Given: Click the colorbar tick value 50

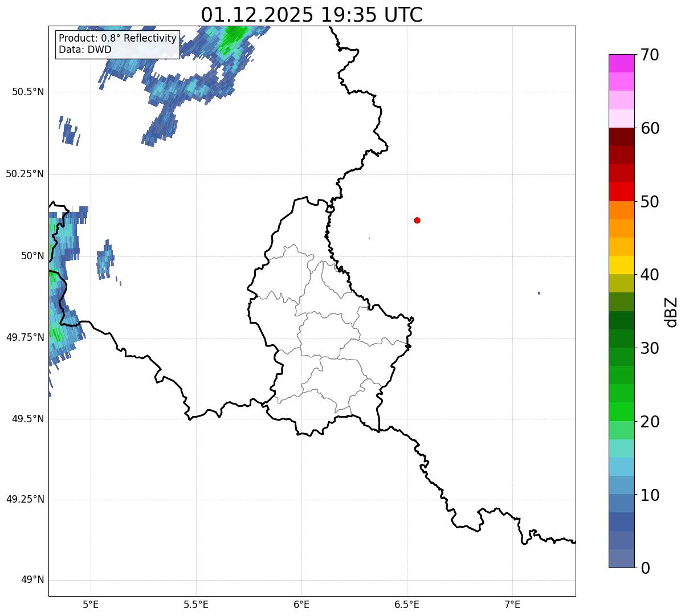Looking at the screenshot, I should click(650, 202).
